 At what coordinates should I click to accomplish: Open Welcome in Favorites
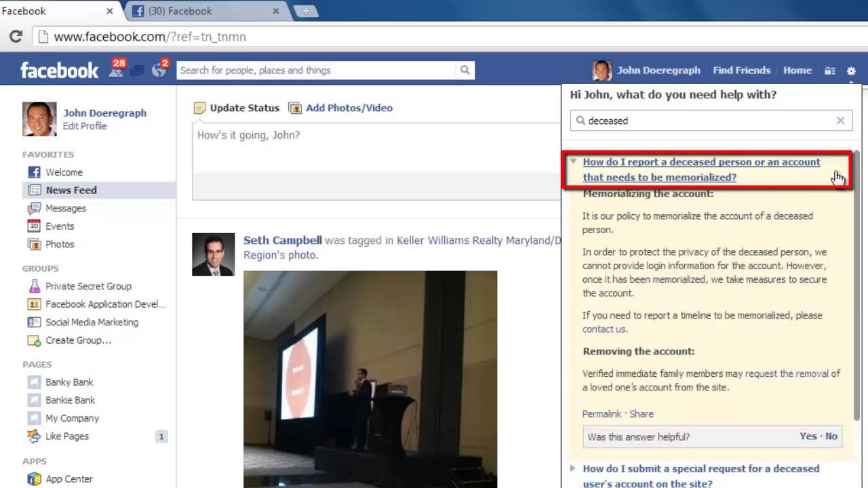point(64,172)
